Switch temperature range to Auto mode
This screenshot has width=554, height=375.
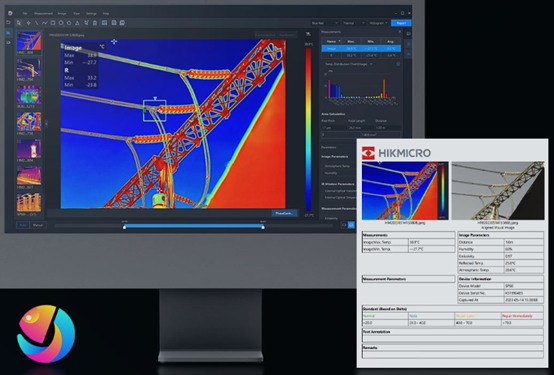[23, 225]
